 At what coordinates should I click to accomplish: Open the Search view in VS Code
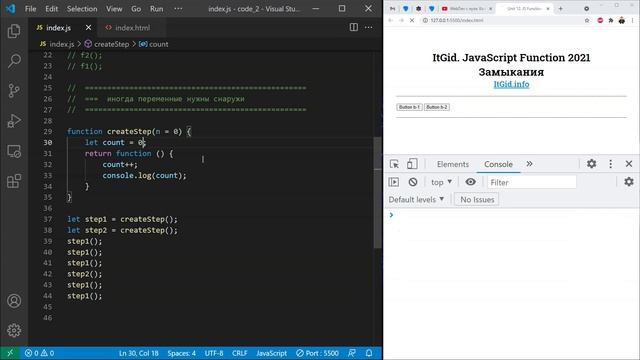tap(14, 61)
